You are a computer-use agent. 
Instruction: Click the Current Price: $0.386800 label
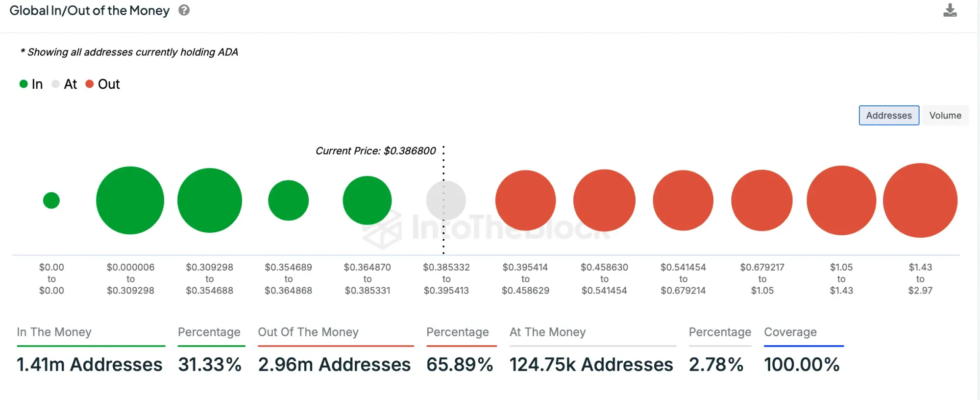point(376,151)
